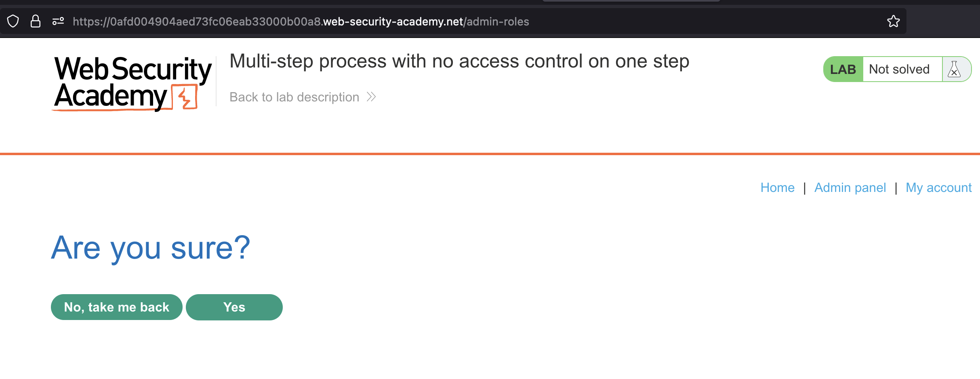Click the Multi-step process lab title
This screenshot has height=379, width=980.
(x=459, y=61)
